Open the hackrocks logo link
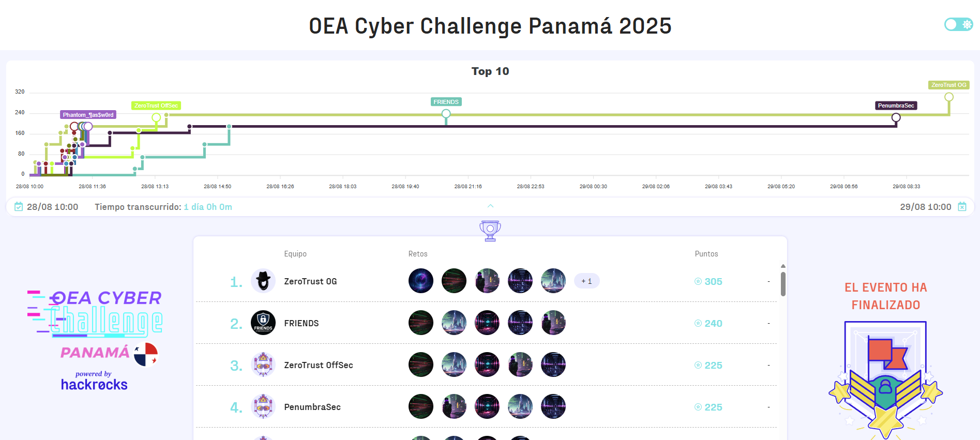Image resolution: width=980 pixels, height=440 pixels. coord(94,385)
